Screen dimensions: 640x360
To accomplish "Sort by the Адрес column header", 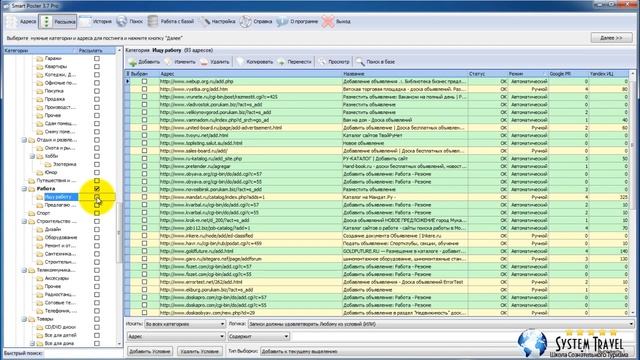I will (251, 74).
